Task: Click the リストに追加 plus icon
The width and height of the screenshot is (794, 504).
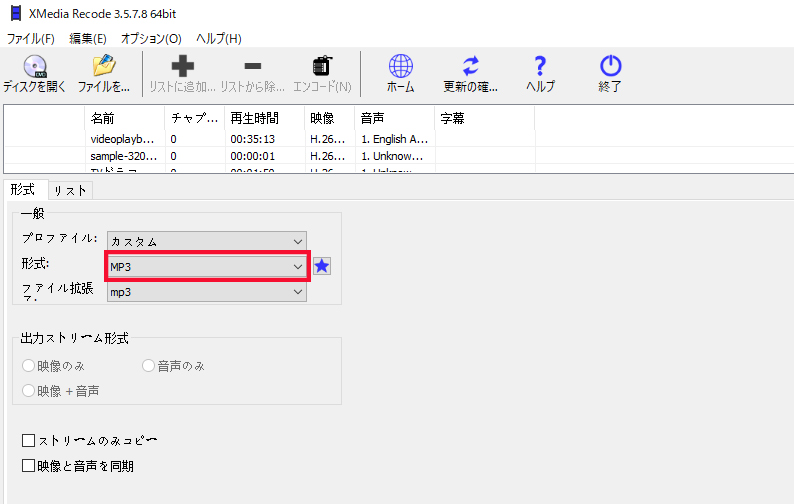Action: pyautogui.click(x=182, y=66)
